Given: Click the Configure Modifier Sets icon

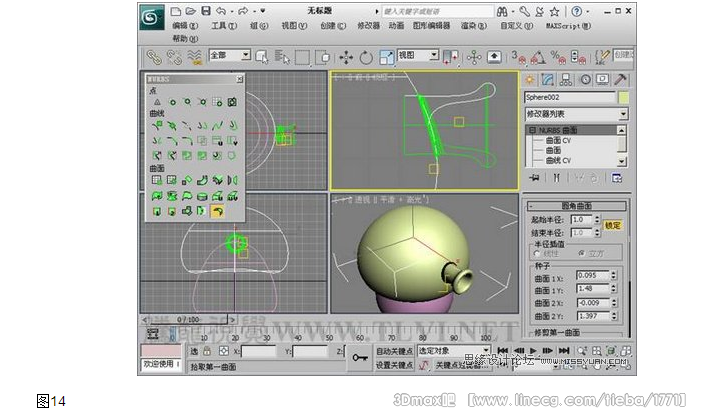Looking at the screenshot, I should coord(617,178).
